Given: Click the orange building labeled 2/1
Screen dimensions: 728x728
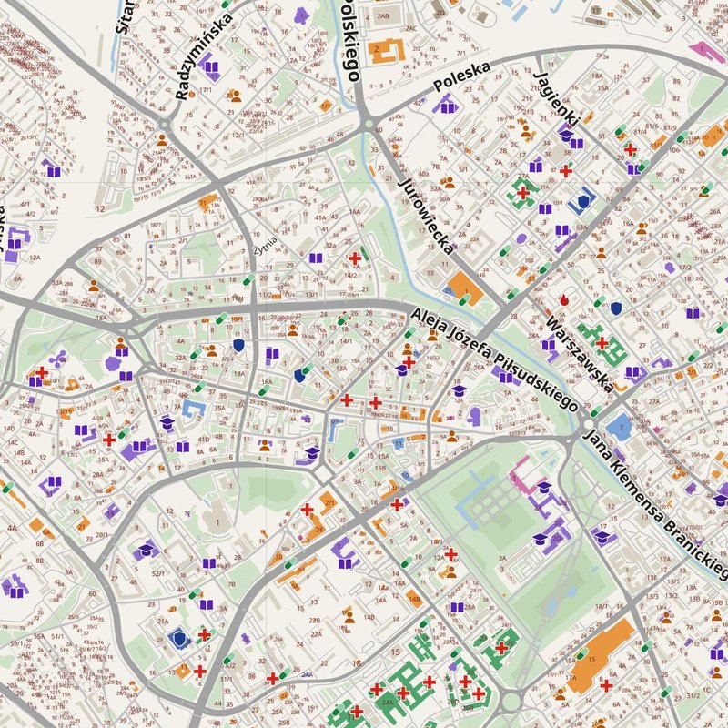Looking at the screenshot, I should [329, 504].
